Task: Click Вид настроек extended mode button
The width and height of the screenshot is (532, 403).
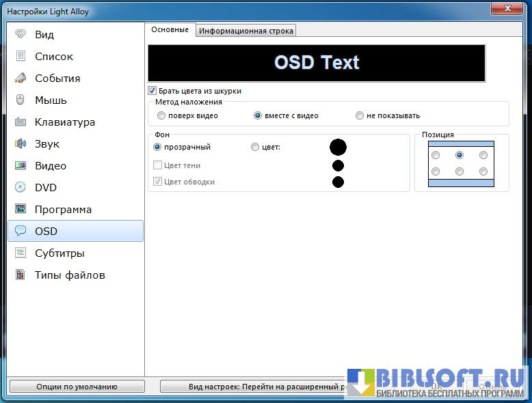Action: [x=253, y=387]
